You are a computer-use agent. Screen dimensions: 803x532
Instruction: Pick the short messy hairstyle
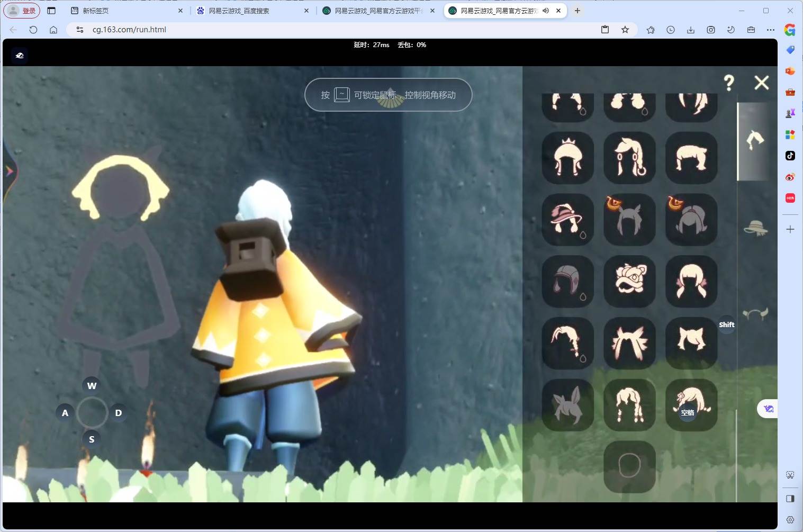tap(691, 158)
